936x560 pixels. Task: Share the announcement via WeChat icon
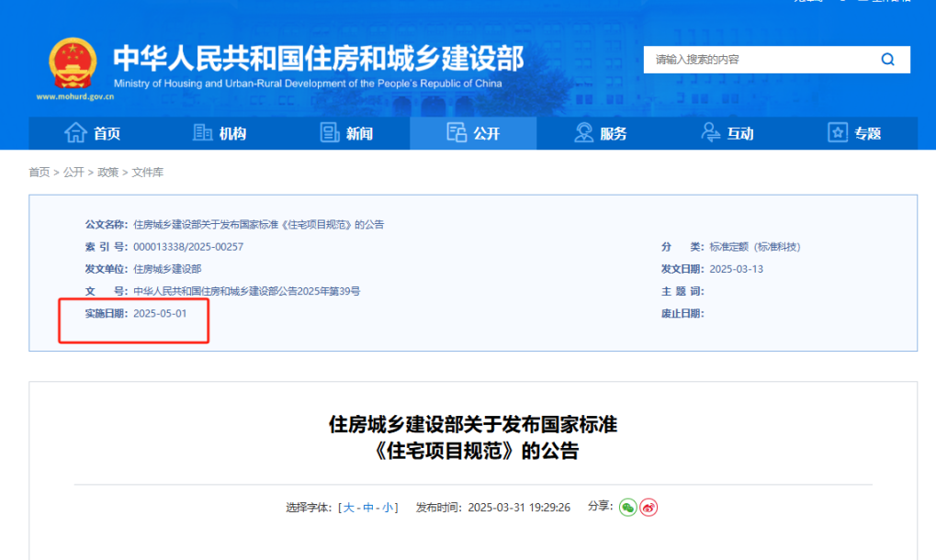pos(627,508)
